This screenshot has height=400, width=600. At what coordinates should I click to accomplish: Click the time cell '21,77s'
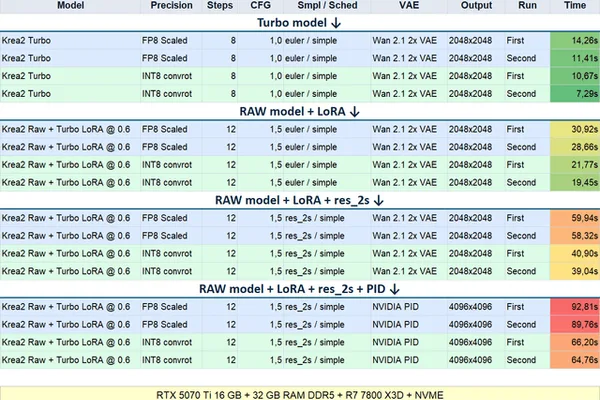click(x=575, y=165)
